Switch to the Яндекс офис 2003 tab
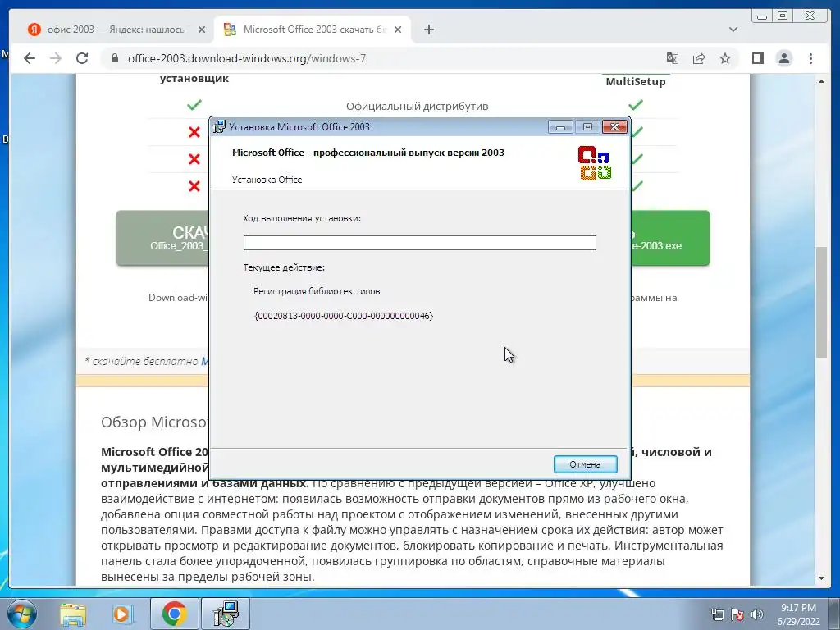Viewport: 840px width, 630px height. click(x=115, y=30)
